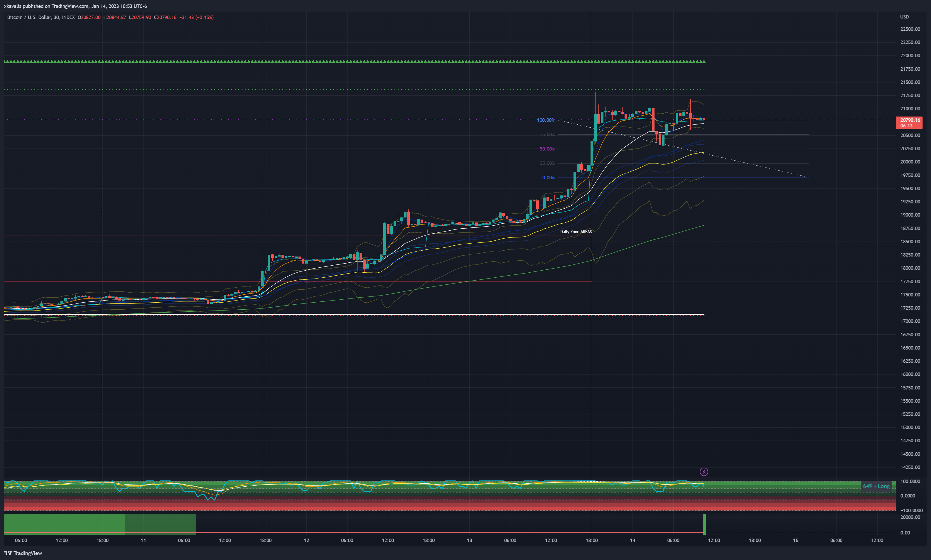This screenshot has height=560, width=931.
Task: Click the publisher line 'xkavalis published on TradingView.com'
Action: click(46, 6)
